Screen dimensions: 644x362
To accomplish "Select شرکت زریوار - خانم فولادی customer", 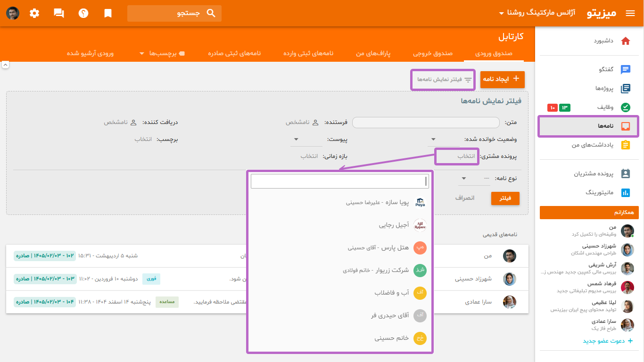I will point(340,271).
